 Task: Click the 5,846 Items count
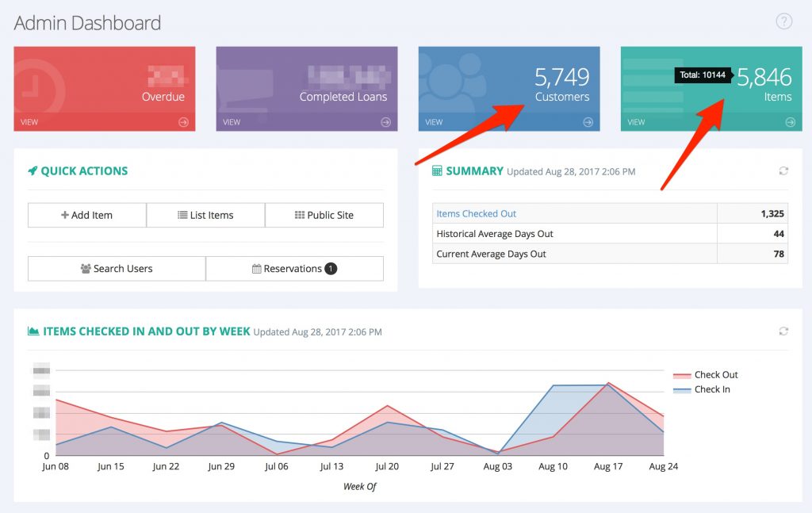764,77
